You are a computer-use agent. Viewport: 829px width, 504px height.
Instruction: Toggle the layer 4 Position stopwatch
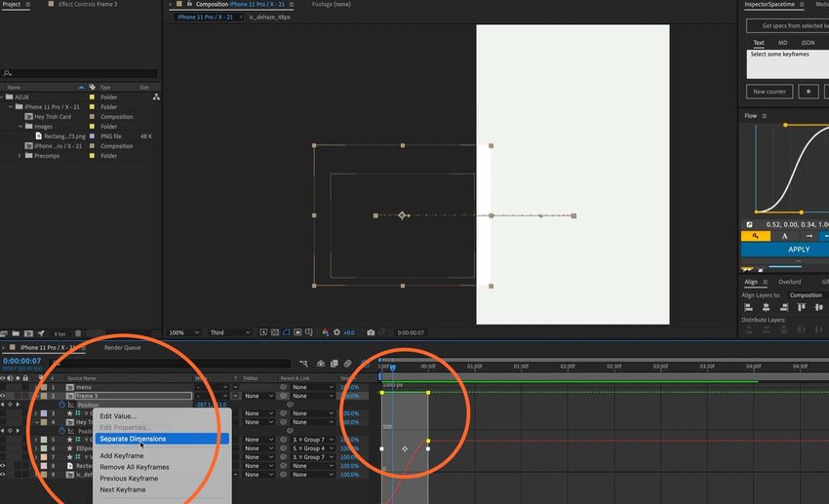(61, 431)
